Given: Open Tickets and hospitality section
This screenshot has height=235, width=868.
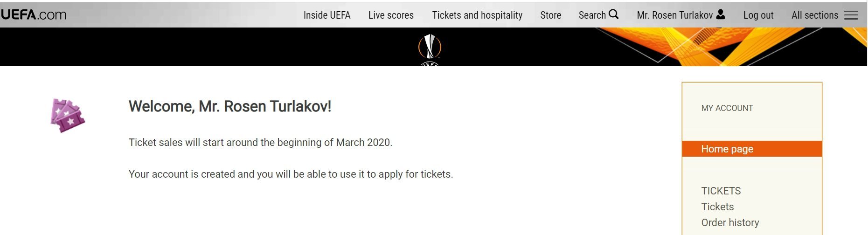Looking at the screenshot, I should [x=477, y=15].
